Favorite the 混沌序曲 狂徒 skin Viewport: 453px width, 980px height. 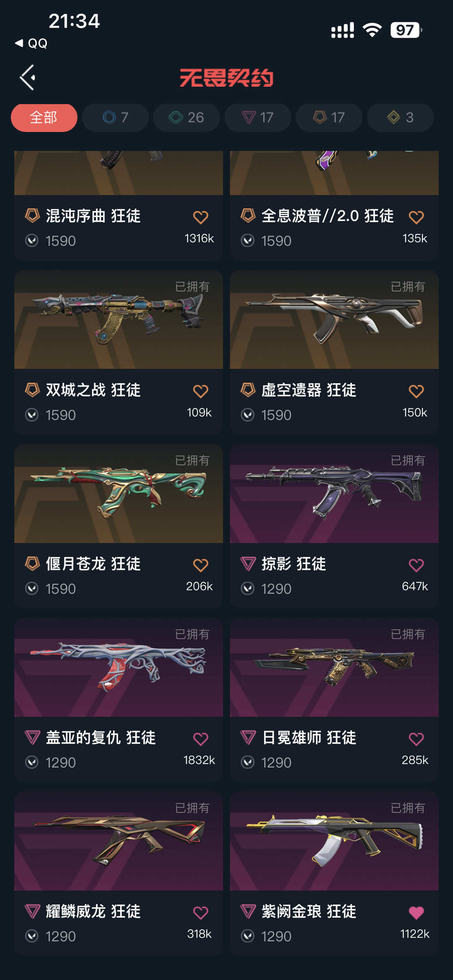coord(200,217)
